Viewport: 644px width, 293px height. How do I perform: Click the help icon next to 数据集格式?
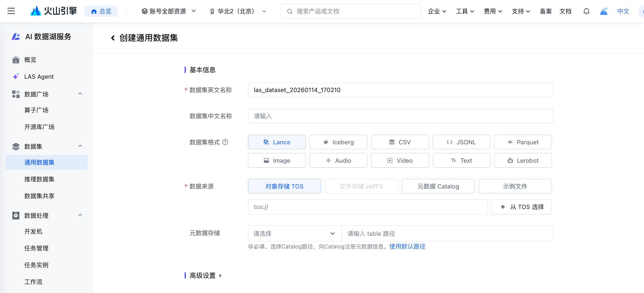[x=225, y=142]
